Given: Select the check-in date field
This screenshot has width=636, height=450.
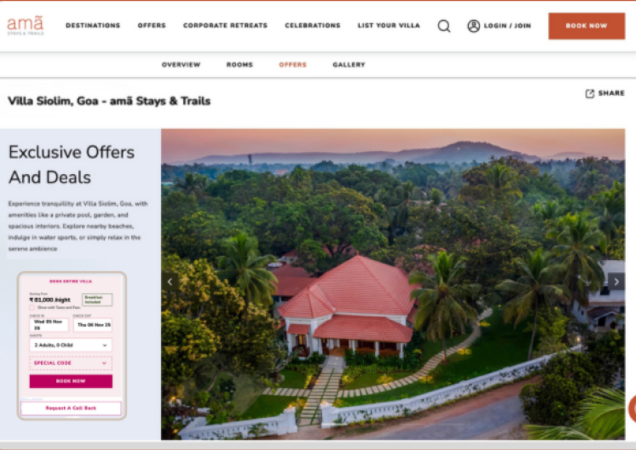Looking at the screenshot, I should (49, 325).
